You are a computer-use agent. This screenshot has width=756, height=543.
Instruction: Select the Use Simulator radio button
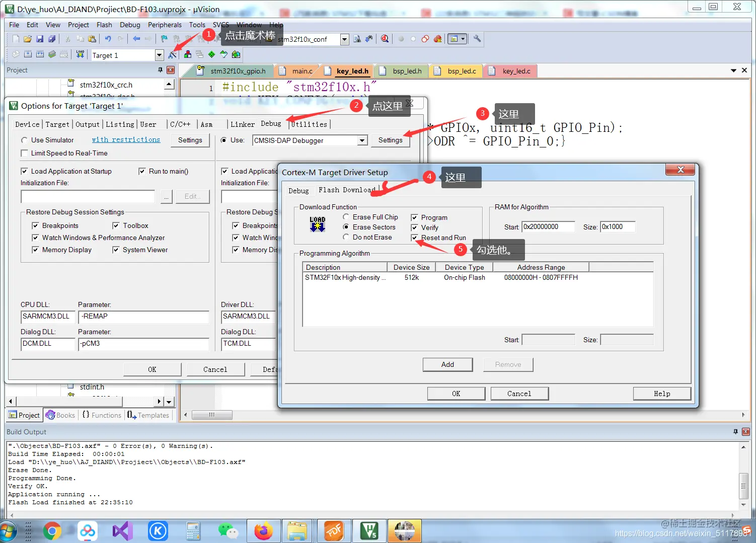(x=24, y=140)
